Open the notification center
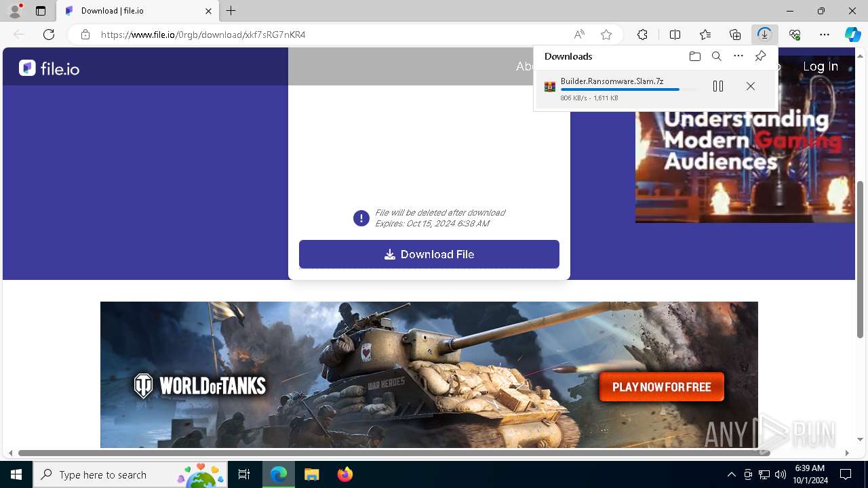Viewport: 868px width, 488px height. 846,474
